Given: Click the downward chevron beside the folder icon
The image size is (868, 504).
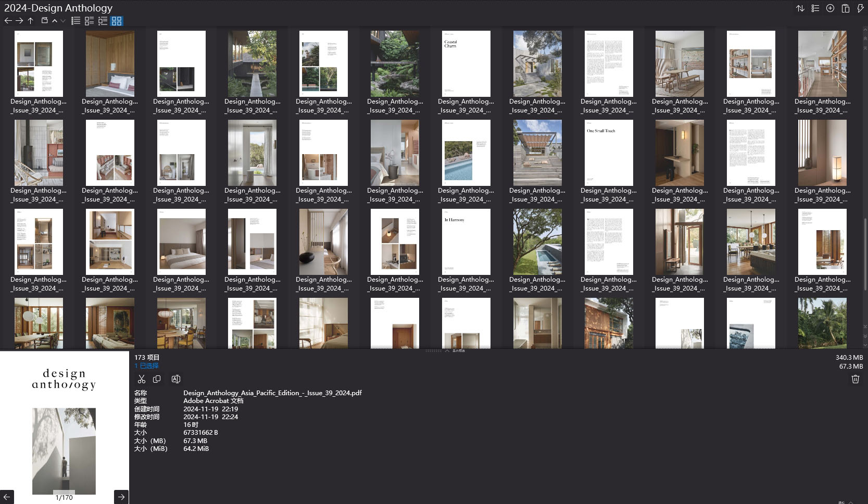Looking at the screenshot, I should 63,21.
